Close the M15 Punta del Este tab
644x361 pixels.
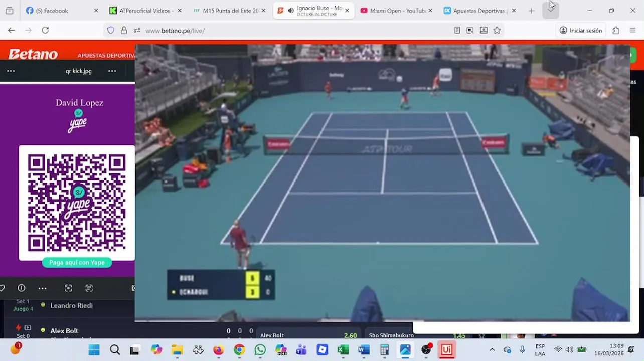pos(263,11)
